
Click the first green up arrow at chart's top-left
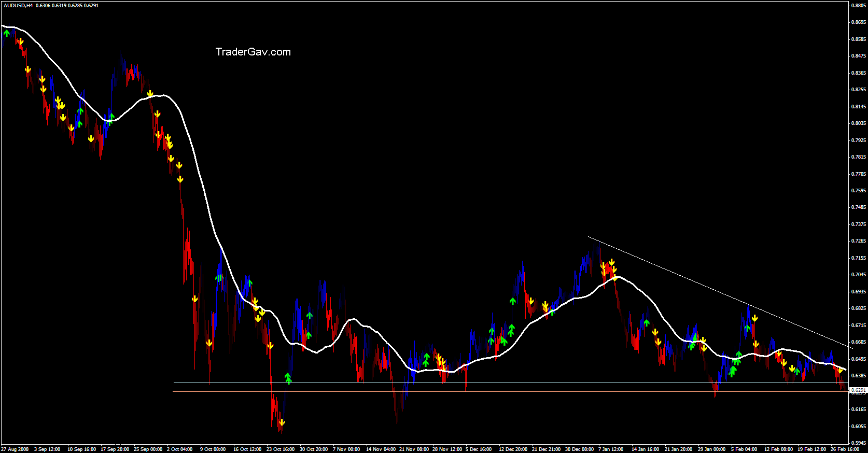(6, 33)
